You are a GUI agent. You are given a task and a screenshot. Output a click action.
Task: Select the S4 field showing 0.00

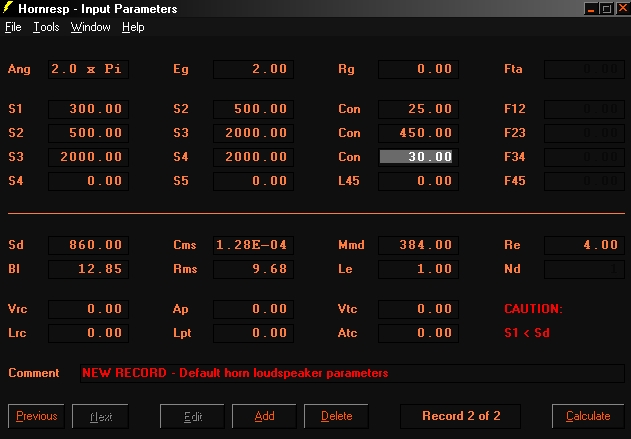pyautogui.click(x=89, y=181)
